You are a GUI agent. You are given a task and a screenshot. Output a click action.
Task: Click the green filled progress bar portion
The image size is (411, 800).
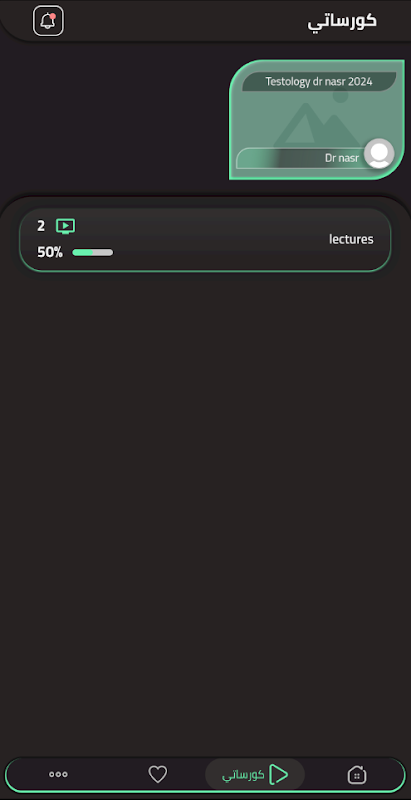(x=83, y=252)
